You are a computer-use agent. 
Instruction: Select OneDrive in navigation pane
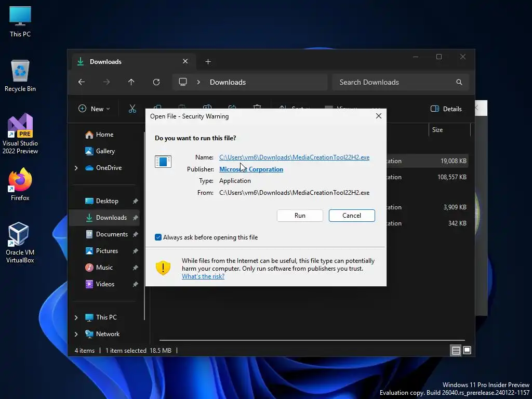point(109,168)
